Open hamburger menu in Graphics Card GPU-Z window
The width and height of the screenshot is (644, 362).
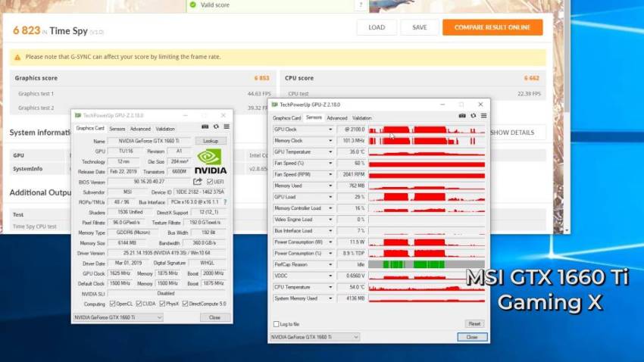click(x=227, y=126)
